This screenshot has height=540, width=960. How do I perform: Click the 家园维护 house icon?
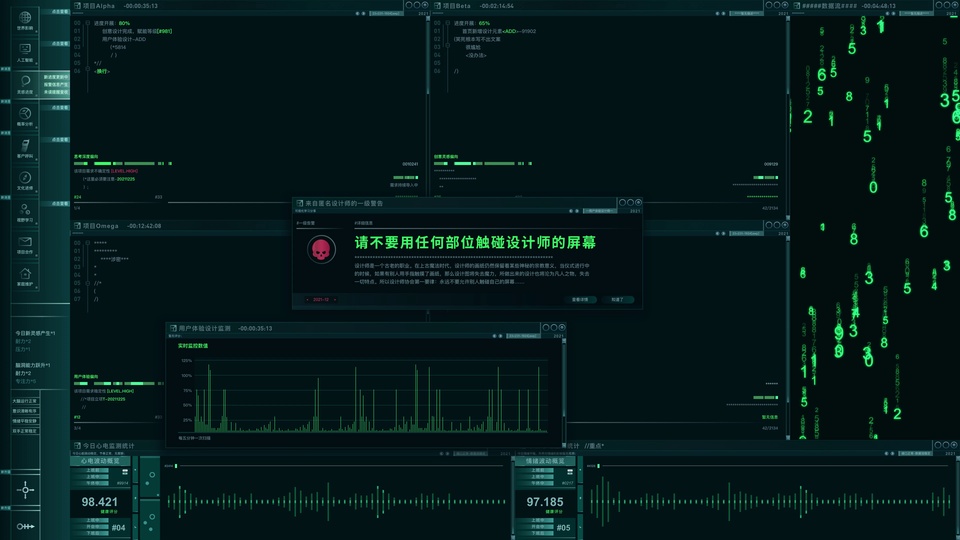coord(25,273)
